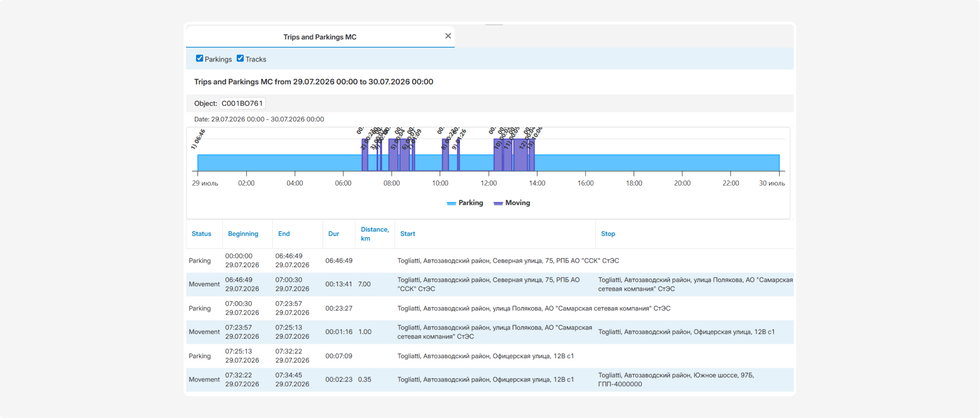Sort table by Beginning column
This screenshot has height=418, width=980.
243,234
